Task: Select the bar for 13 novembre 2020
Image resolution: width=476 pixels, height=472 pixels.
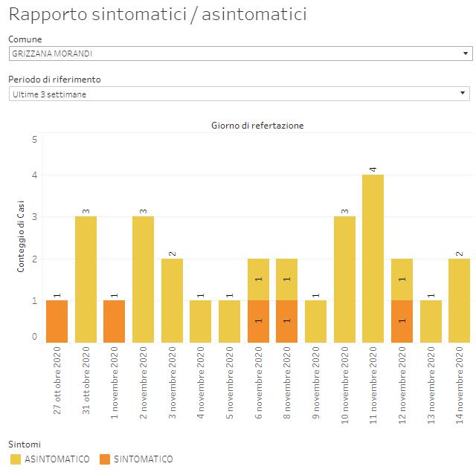Action: coord(431,321)
